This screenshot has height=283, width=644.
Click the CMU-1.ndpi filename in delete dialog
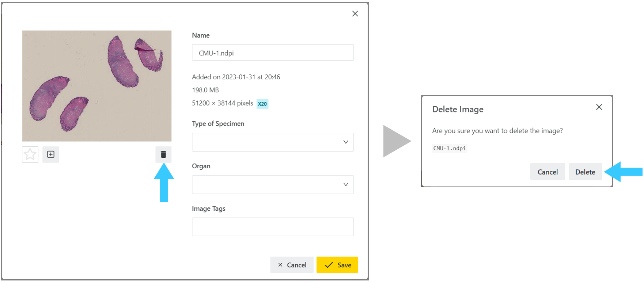[450, 148]
